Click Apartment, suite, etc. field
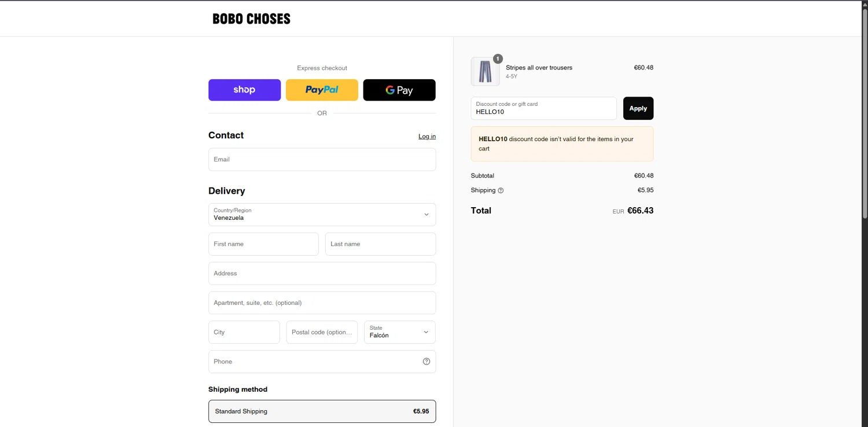 [x=322, y=303]
